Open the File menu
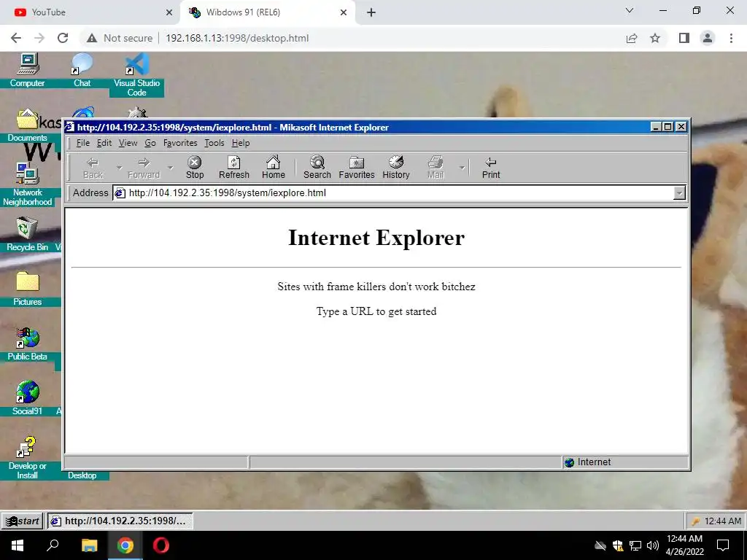This screenshot has height=560, width=747. pyautogui.click(x=83, y=143)
